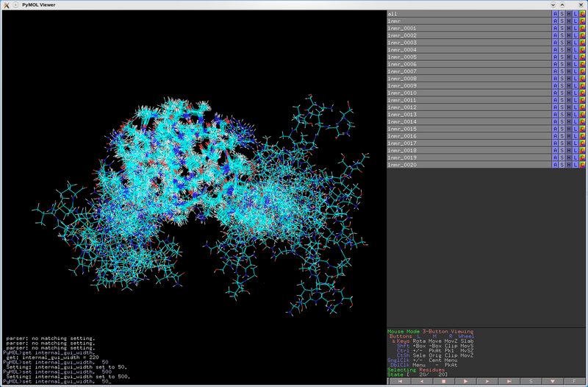Step back one frame
Screen dimensions: 588x387
(422, 381)
